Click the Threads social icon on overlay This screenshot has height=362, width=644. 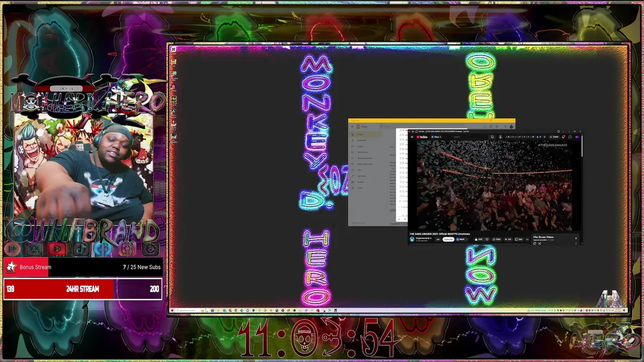[x=150, y=249]
